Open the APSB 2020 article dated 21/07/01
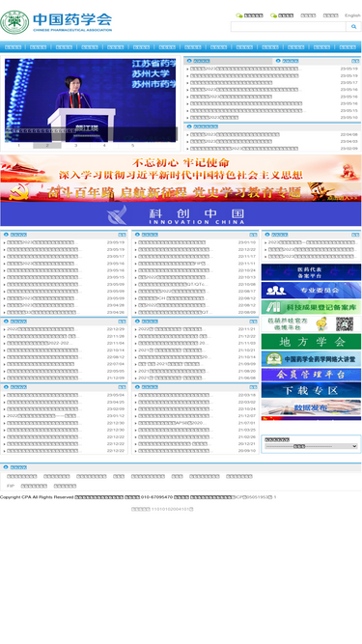Image resolution: width=362 pixels, height=644 pixels. tap(173, 423)
